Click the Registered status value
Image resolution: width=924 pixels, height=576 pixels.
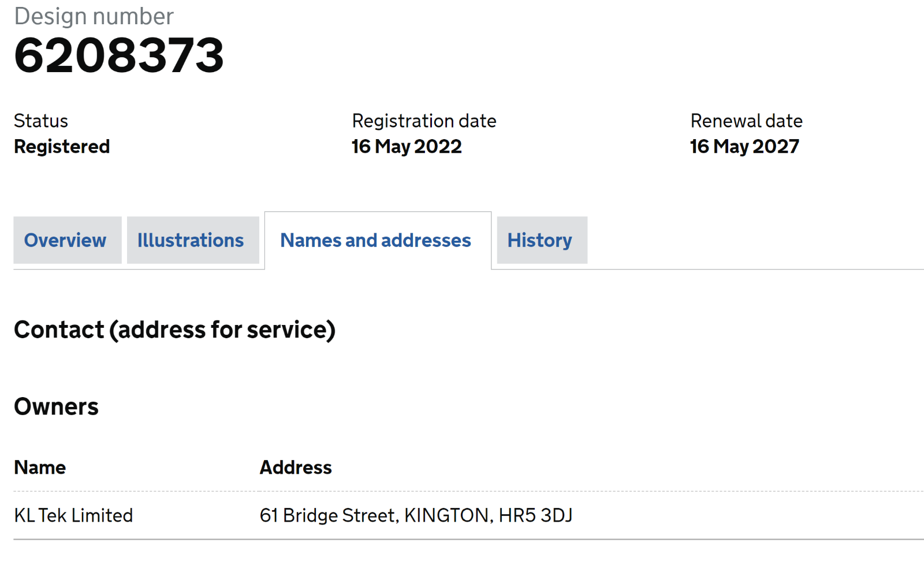point(62,147)
